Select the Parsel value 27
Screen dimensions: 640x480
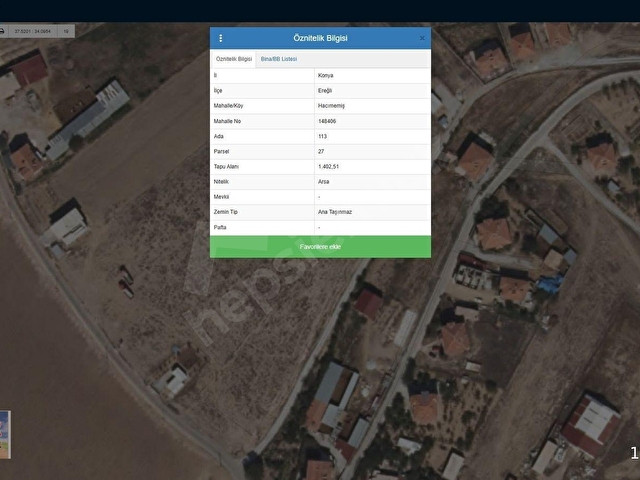pyautogui.click(x=321, y=151)
